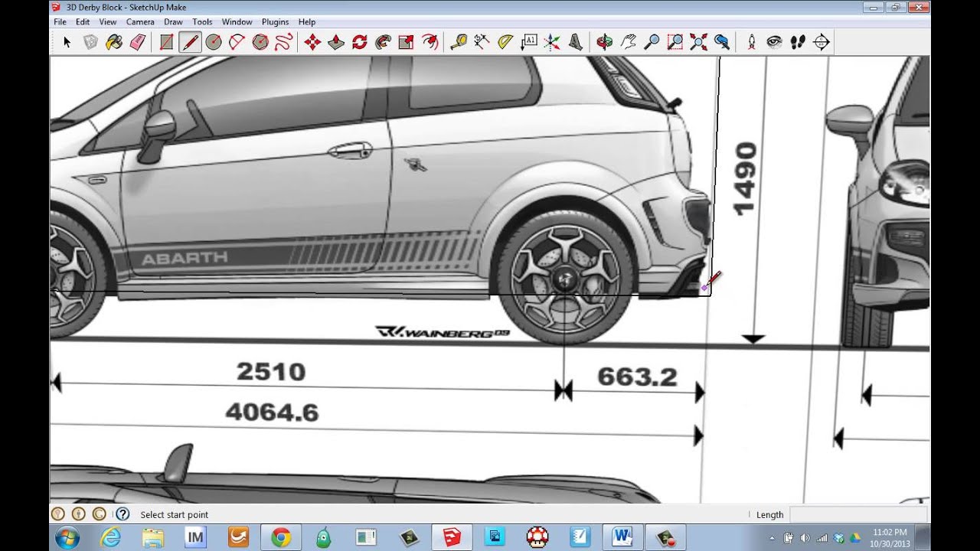
Task: Select the Scale tool
Action: 406,42
